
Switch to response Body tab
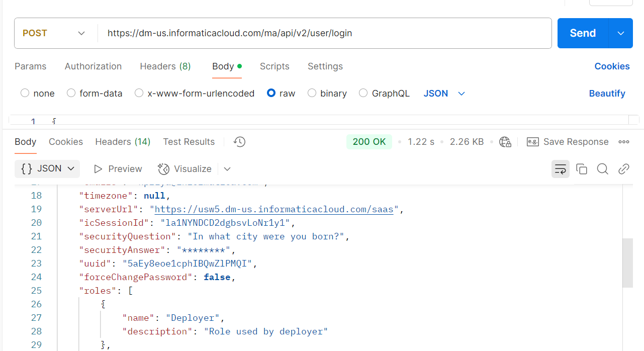point(26,142)
